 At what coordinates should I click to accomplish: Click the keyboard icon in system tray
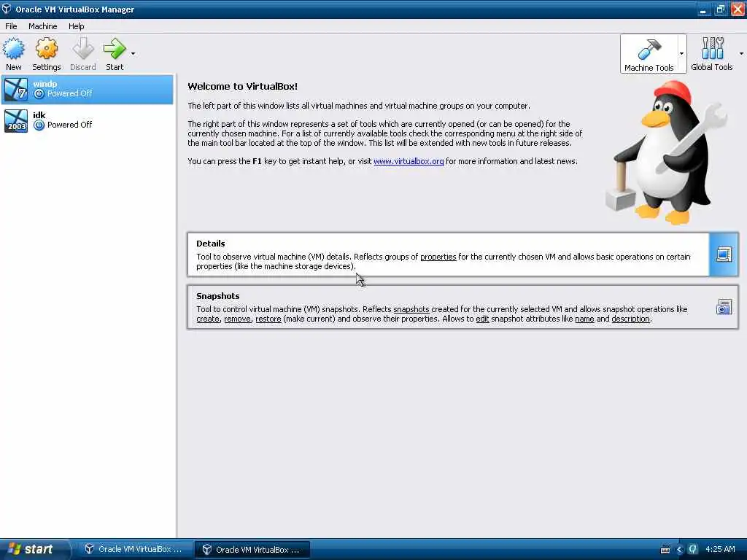pyautogui.click(x=665, y=550)
